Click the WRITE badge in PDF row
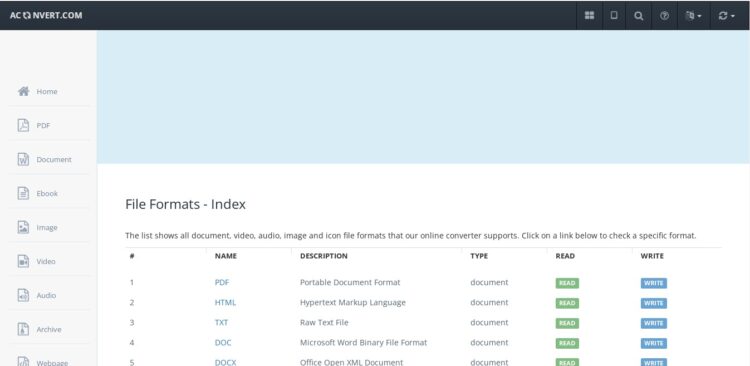 pyautogui.click(x=653, y=283)
